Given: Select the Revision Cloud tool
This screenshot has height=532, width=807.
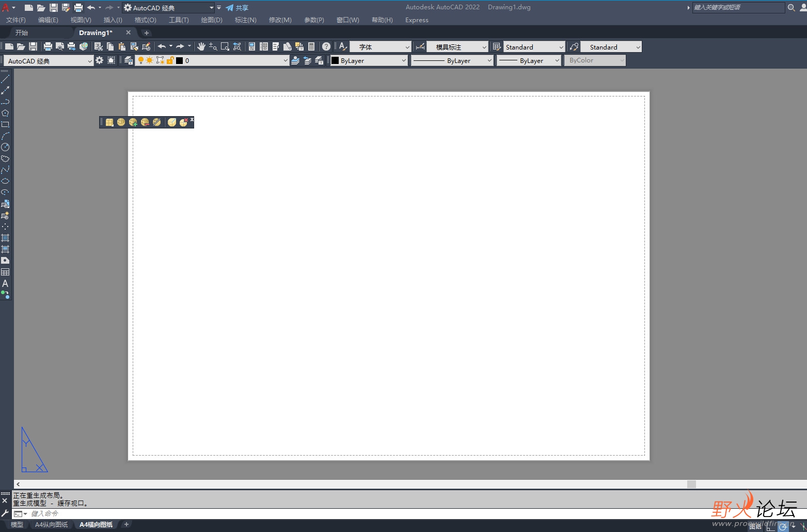Looking at the screenshot, I should pos(5,158).
